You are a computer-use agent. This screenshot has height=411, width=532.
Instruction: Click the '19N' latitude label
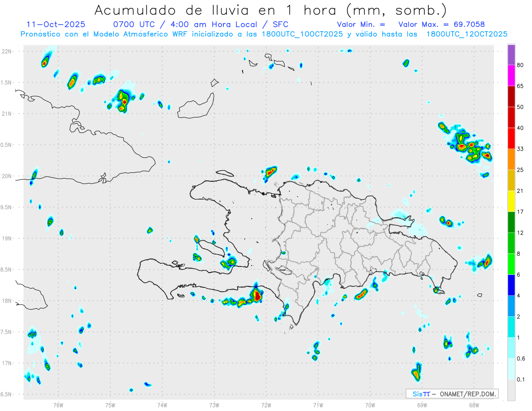point(7,238)
